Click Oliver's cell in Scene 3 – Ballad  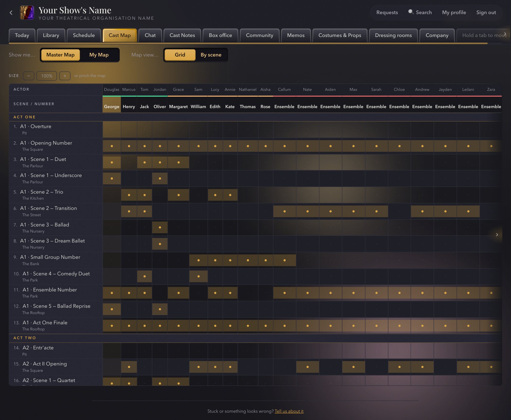(x=160, y=227)
